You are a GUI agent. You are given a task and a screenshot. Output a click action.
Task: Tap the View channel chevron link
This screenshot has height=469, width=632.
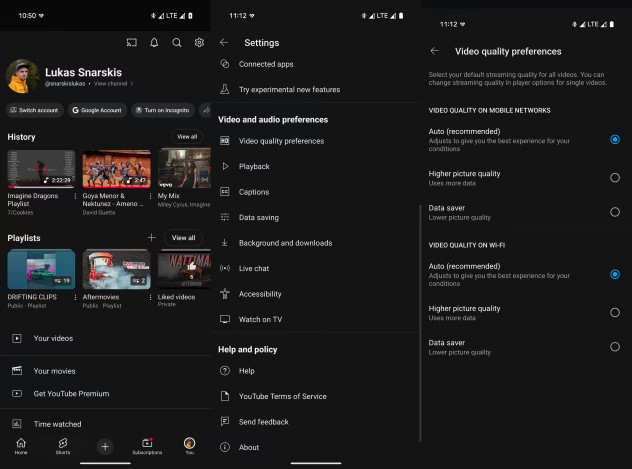pos(113,83)
